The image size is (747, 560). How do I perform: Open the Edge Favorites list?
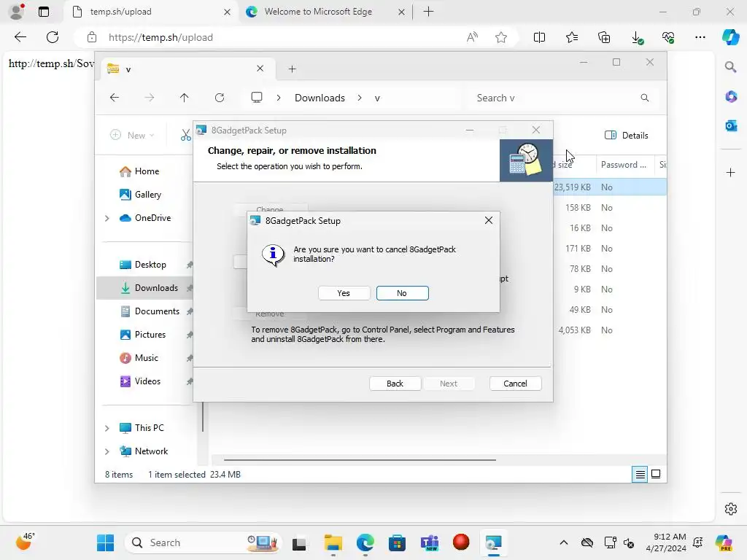tap(572, 37)
